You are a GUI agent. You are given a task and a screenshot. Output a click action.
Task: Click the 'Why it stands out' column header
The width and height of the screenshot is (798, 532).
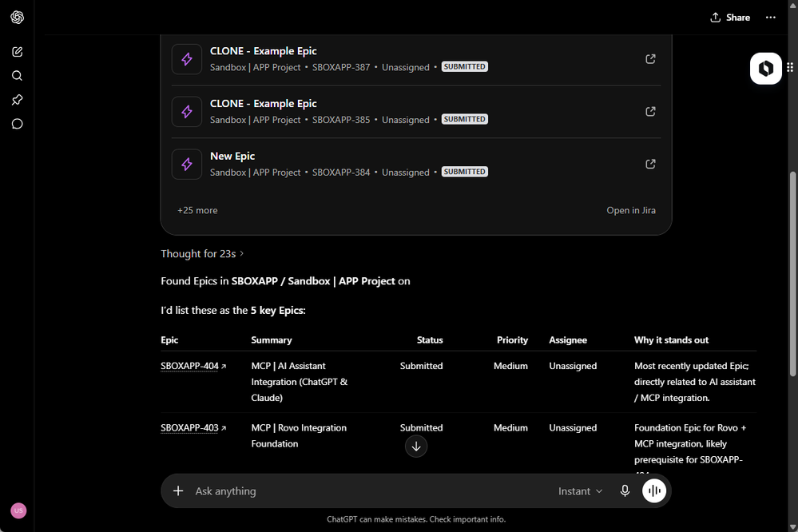point(671,340)
